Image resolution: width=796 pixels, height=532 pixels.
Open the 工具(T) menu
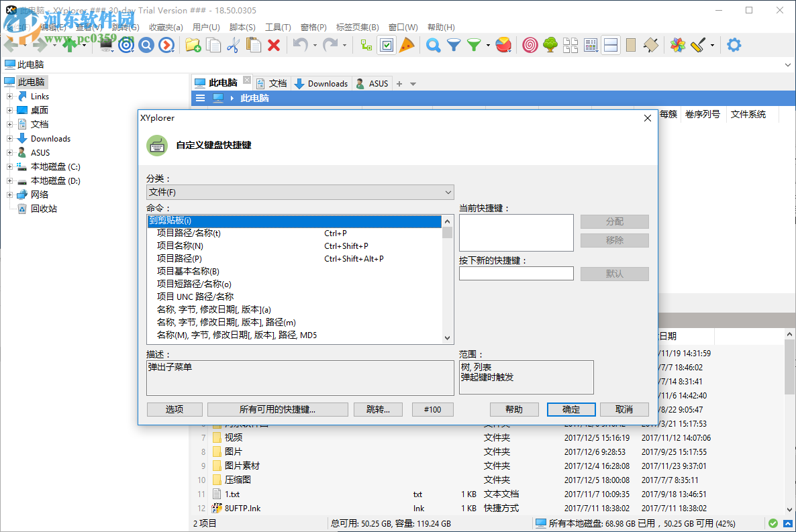[x=278, y=27]
